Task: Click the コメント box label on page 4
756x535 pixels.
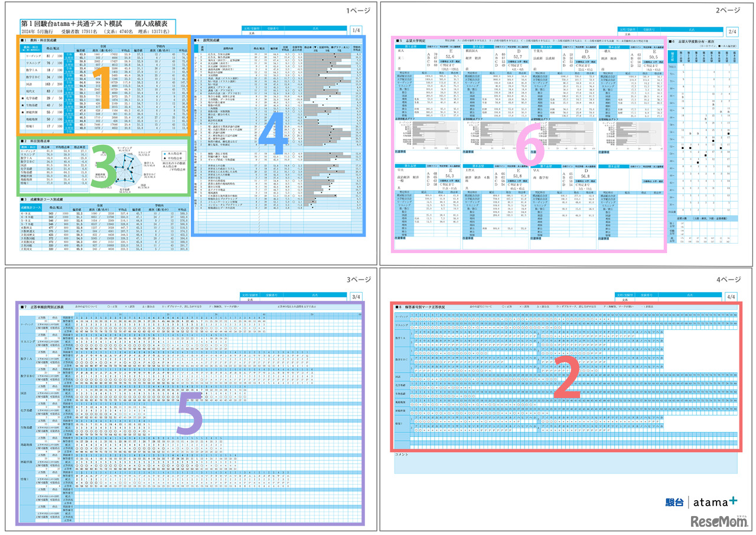Action: click(403, 455)
